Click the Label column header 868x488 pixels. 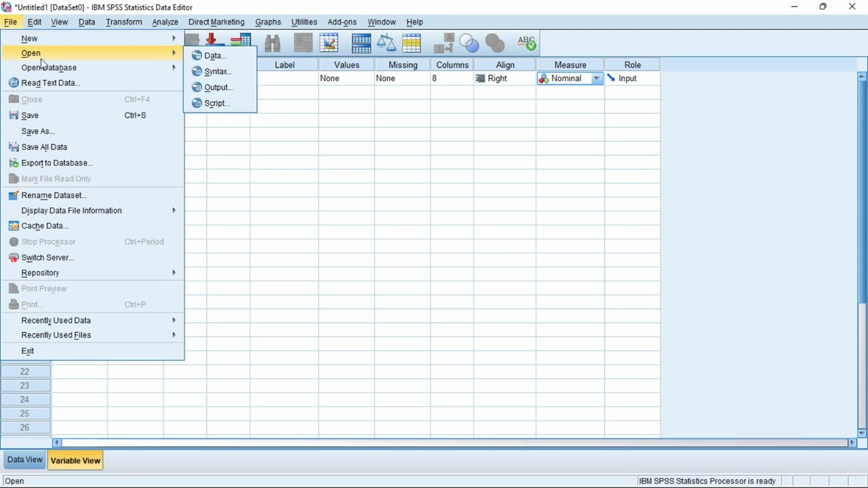284,65
